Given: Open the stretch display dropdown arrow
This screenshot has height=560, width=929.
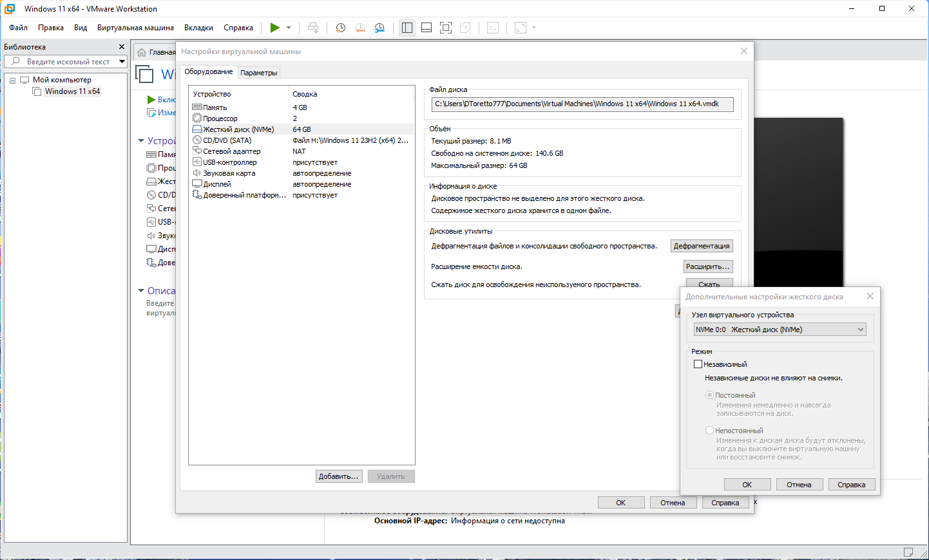Looking at the screenshot, I should pos(534,28).
